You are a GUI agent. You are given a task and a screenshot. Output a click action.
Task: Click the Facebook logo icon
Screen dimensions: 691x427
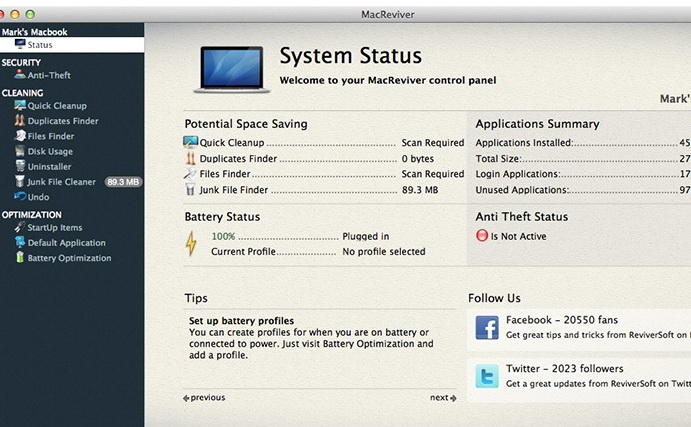tap(487, 327)
